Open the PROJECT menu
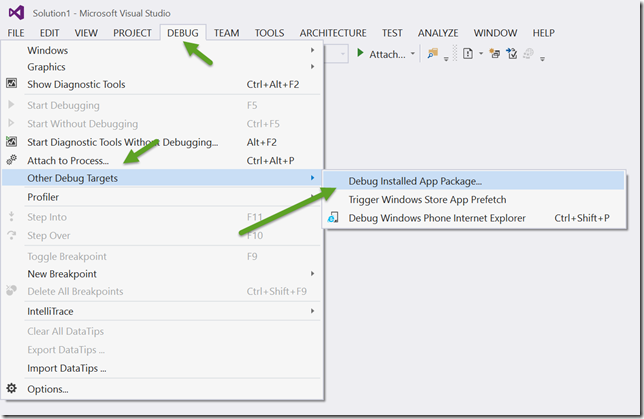 132,33
